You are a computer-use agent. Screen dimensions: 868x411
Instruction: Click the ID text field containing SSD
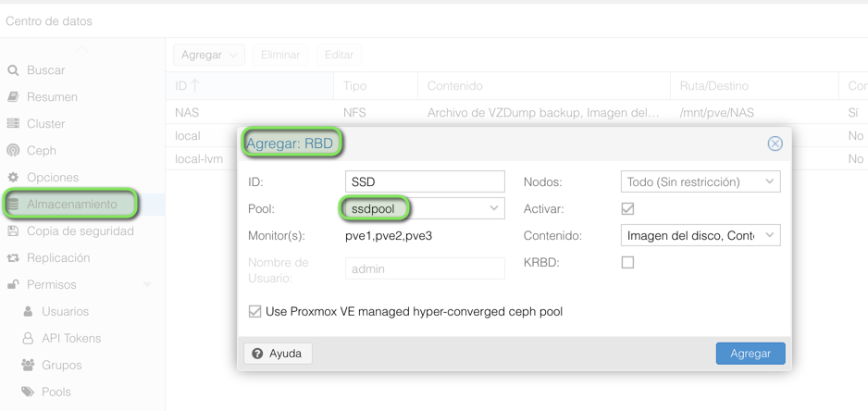[x=425, y=182]
